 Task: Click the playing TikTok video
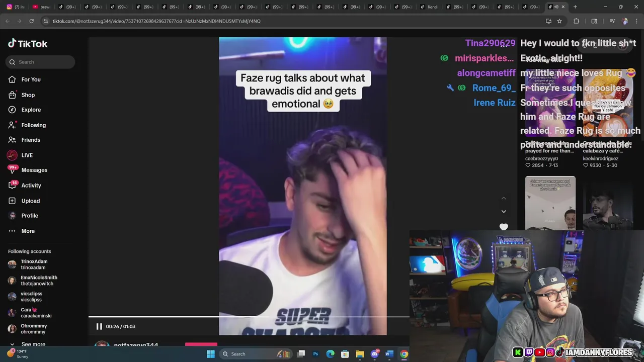(x=303, y=186)
